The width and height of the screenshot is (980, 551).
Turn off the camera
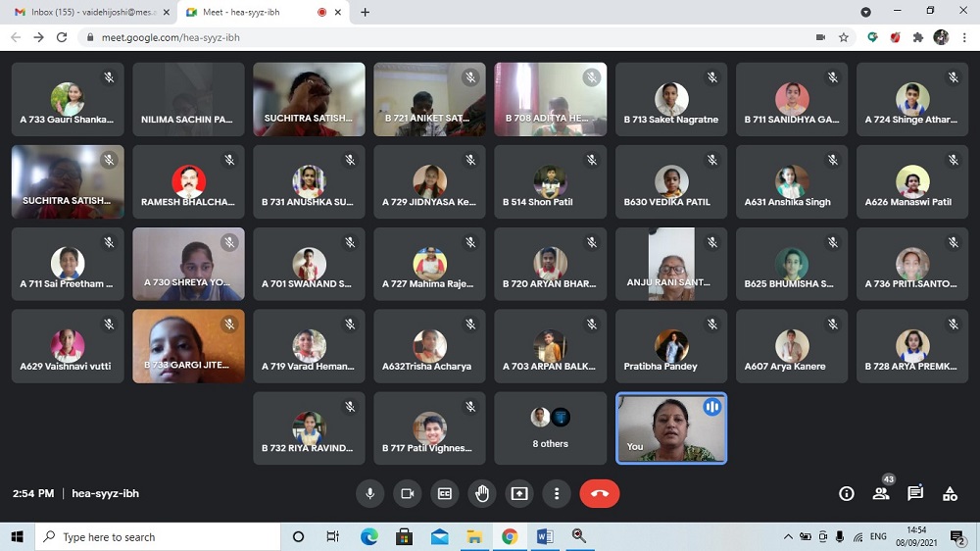(x=408, y=494)
